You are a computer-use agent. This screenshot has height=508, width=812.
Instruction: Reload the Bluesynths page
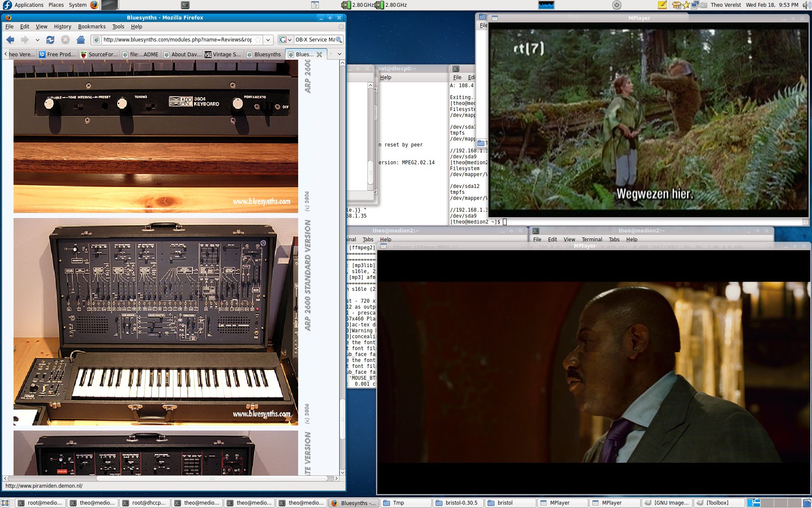50,40
